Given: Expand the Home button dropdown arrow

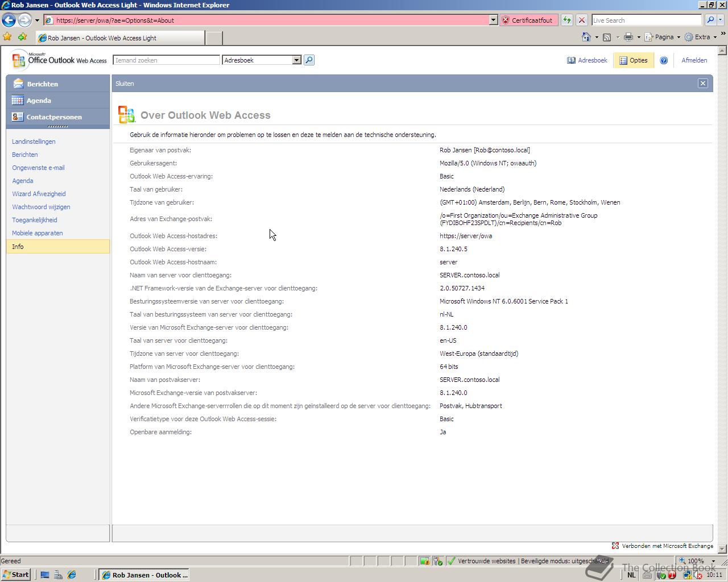Looking at the screenshot, I should (597, 38).
